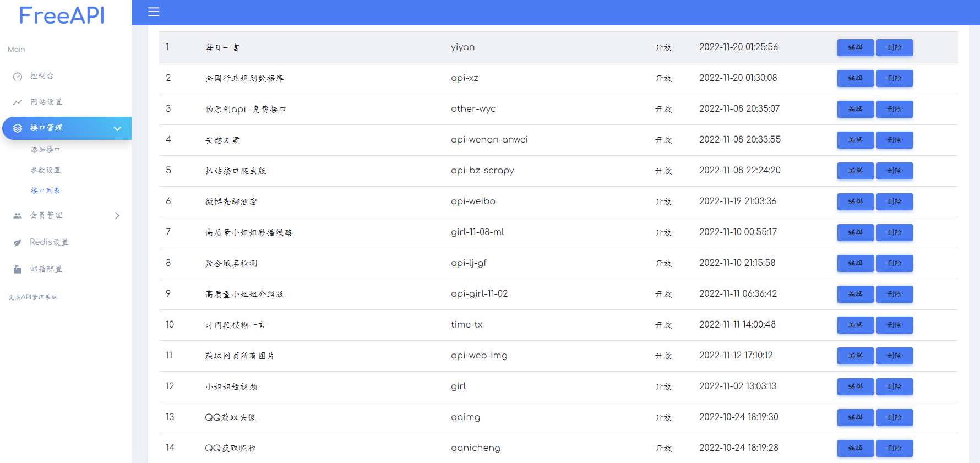The image size is (980, 463).
Task: Edit the 每日一言 yiyan entry
Action: click(855, 47)
